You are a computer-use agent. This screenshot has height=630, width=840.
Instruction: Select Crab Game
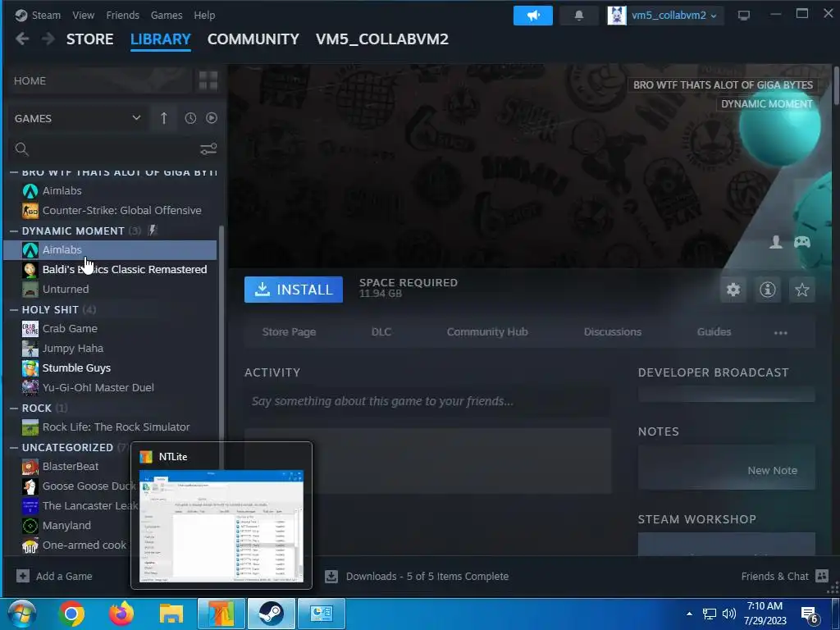110,328
